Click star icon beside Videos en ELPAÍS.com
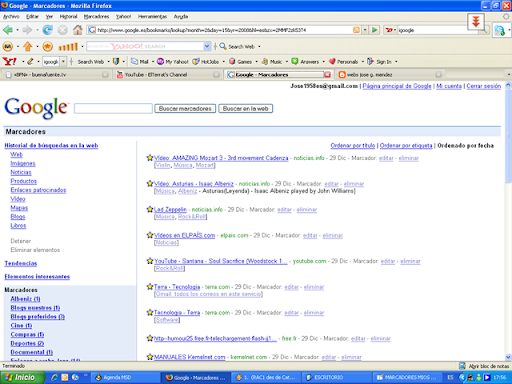The image size is (512, 384). tap(150, 235)
